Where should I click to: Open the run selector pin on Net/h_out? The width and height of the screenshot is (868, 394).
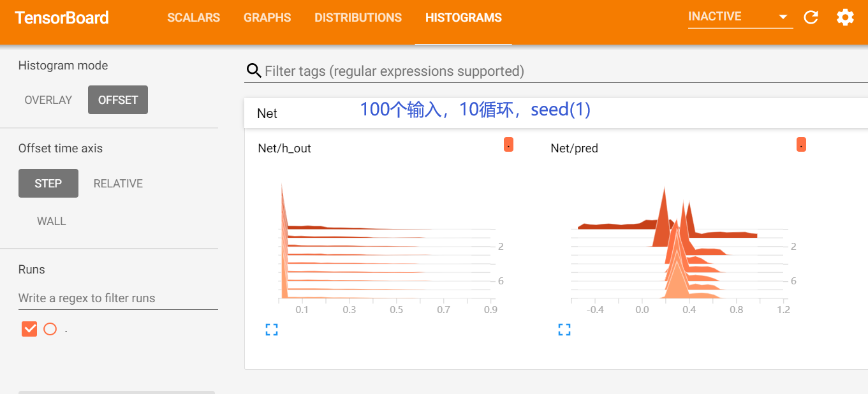(508, 145)
